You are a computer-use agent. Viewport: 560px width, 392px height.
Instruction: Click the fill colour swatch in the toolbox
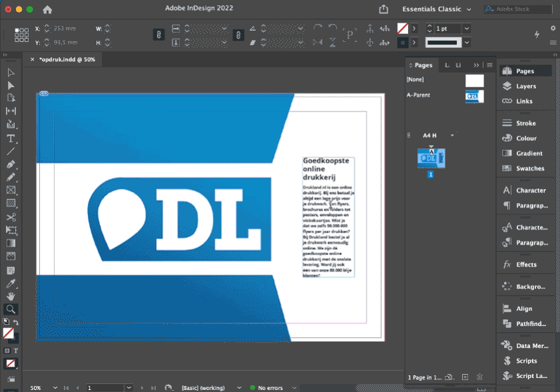(8, 333)
